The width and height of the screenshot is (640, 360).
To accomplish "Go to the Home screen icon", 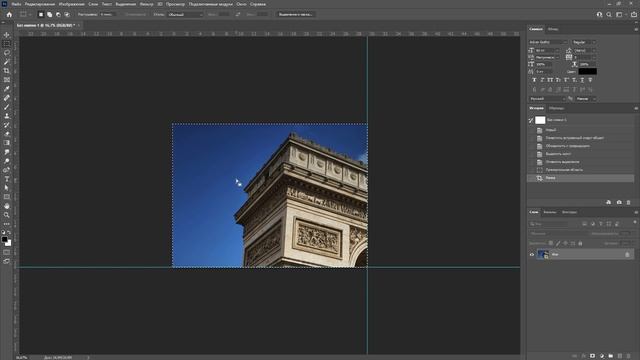I will 9,14.
